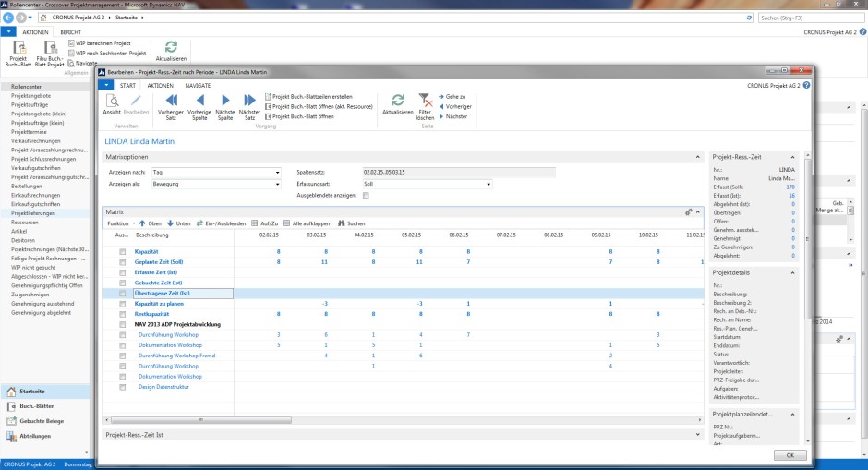Screen dimensions: 868x470
Task: Click the Nächste Spalte arrow
Action: tap(224, 102)
